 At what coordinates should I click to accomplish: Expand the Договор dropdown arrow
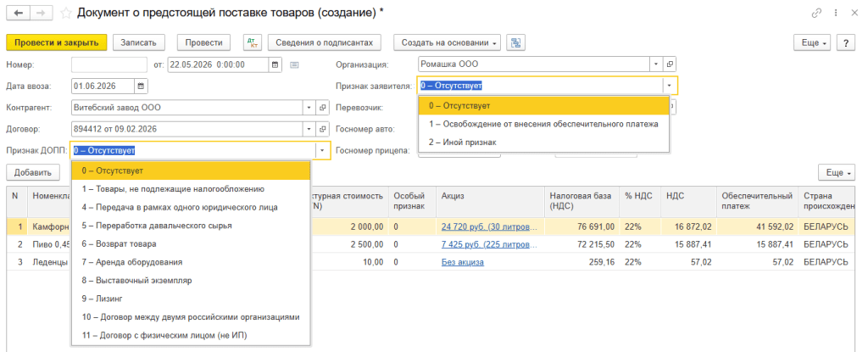[x=309, y=129]
